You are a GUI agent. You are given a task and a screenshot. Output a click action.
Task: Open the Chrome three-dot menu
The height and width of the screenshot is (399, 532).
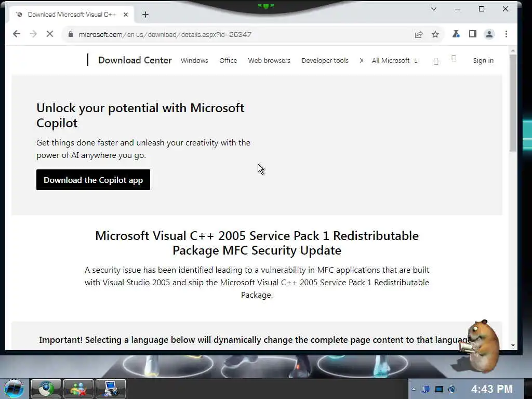pos(506,34)
